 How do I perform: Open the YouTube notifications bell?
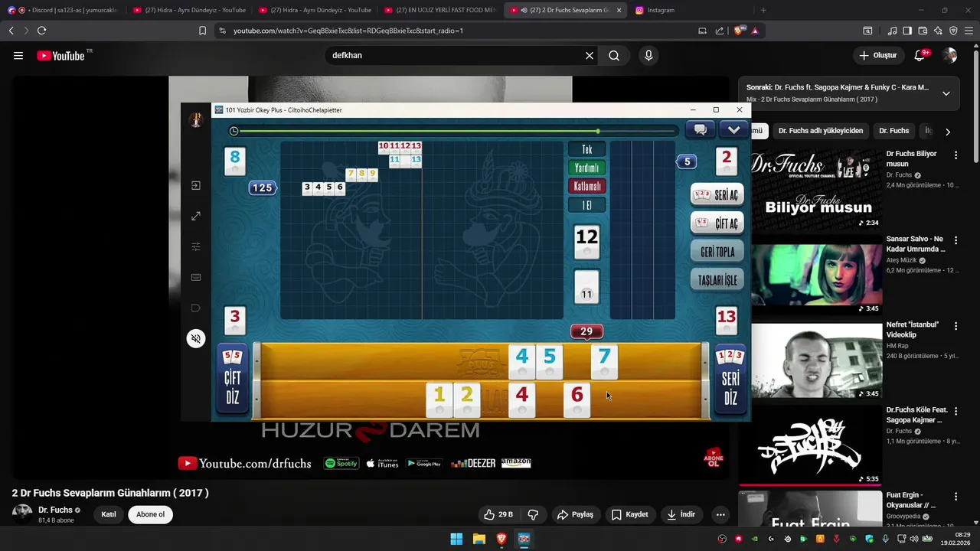(x=920, y=56)
